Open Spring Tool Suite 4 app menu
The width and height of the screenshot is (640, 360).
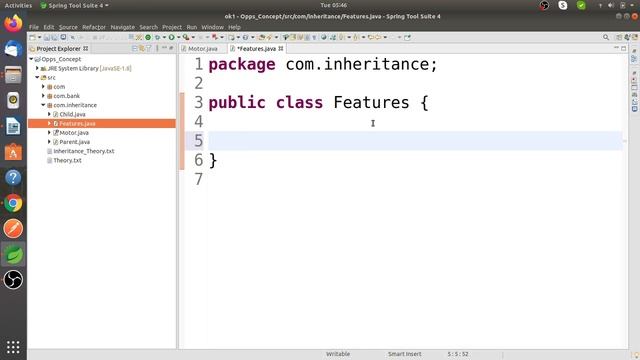pyautogui.click(x=75, y=5)
